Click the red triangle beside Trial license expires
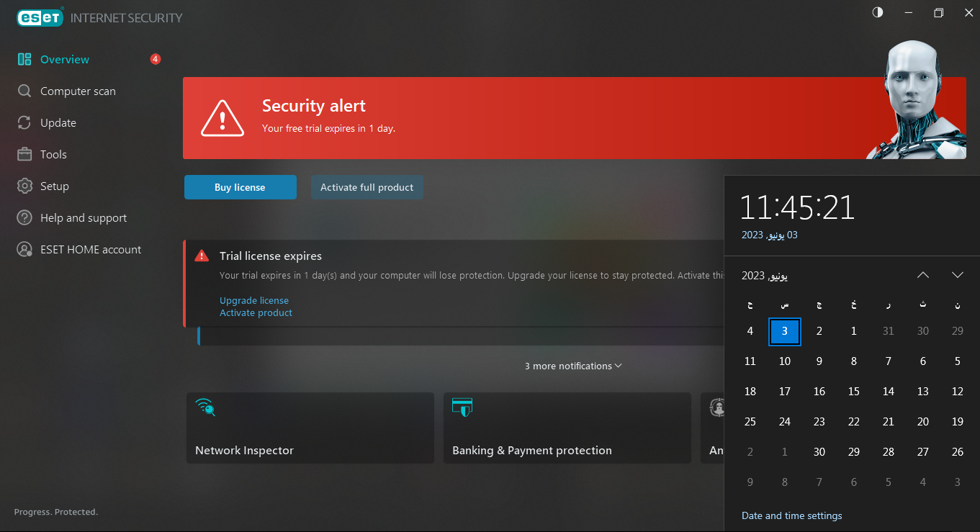The image size is (980, 532). click(x=202, y=256)
